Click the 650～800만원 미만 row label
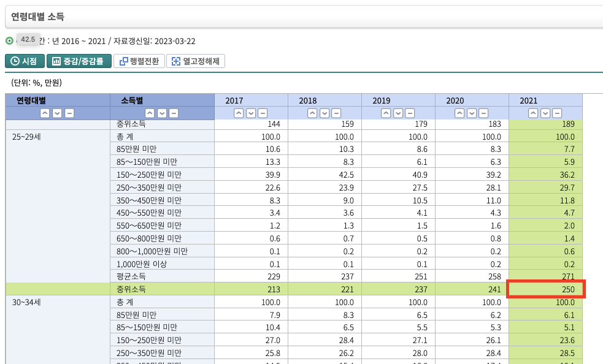 point(149,238)
